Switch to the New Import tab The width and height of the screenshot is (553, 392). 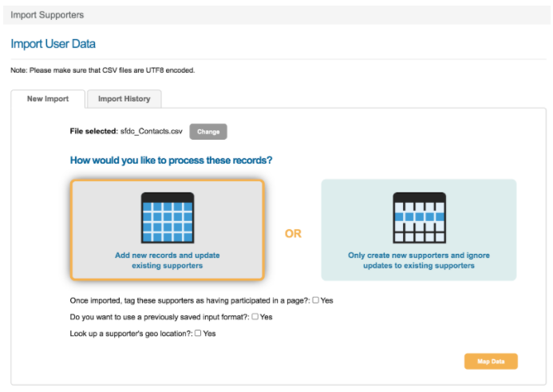click(x=48, y=99)
